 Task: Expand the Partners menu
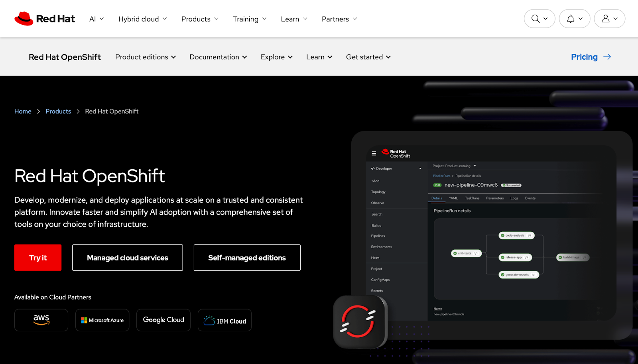tap(339, 19)
